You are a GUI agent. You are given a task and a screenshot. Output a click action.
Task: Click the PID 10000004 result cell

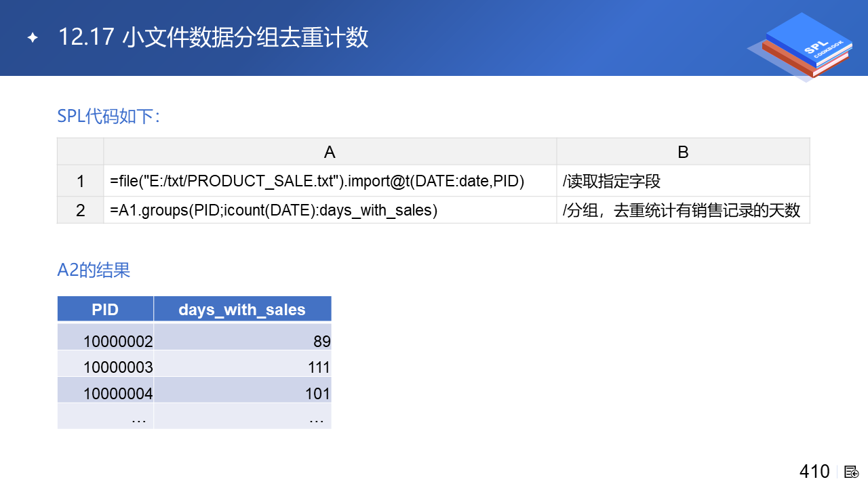tap(118, 393)
